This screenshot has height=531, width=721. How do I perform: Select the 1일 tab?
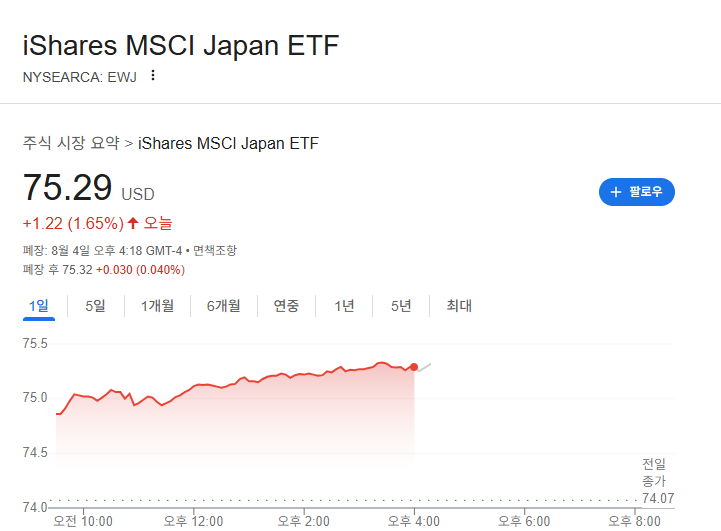tap(39, 306)
